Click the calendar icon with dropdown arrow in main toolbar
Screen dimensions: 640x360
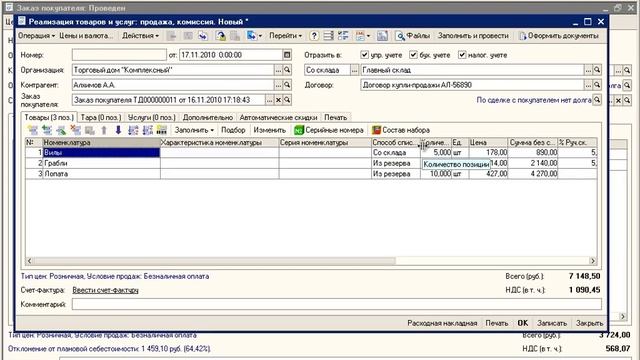362,36
